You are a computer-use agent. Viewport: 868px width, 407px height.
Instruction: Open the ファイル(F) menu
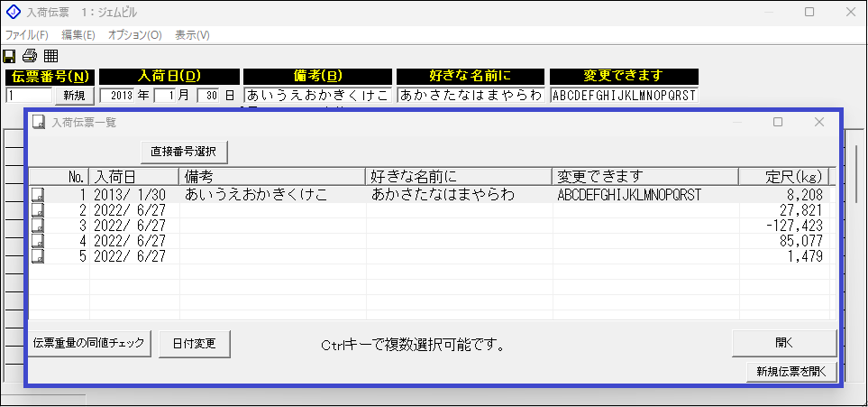pos(27,35)
